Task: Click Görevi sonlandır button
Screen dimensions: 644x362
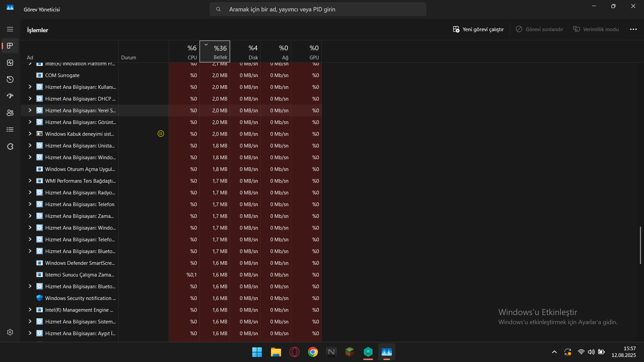Action: coord(539,29)
